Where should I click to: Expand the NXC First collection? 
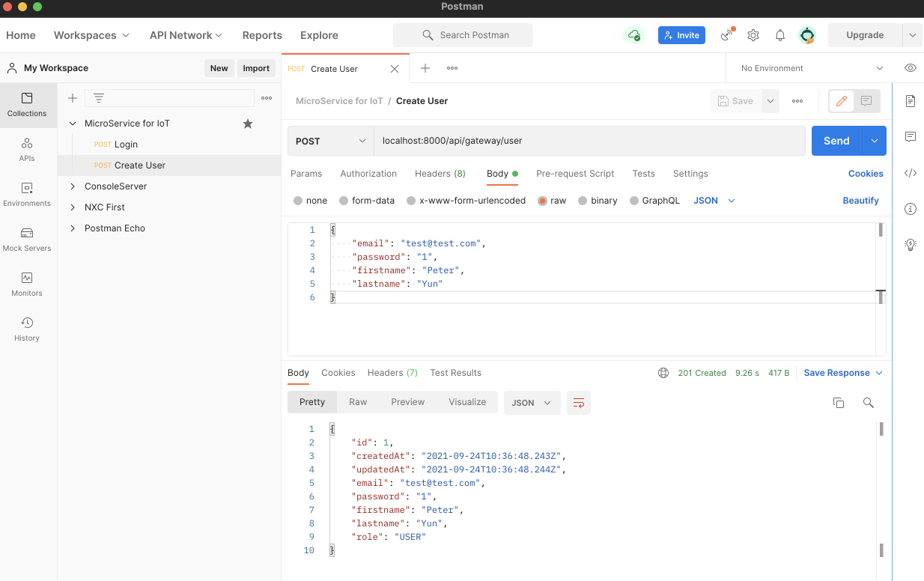pos(73,207)
